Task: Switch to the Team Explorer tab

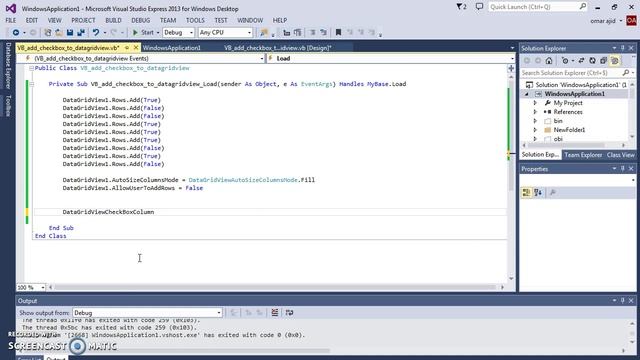Action: pyautogui.click(x=583, y=155)
